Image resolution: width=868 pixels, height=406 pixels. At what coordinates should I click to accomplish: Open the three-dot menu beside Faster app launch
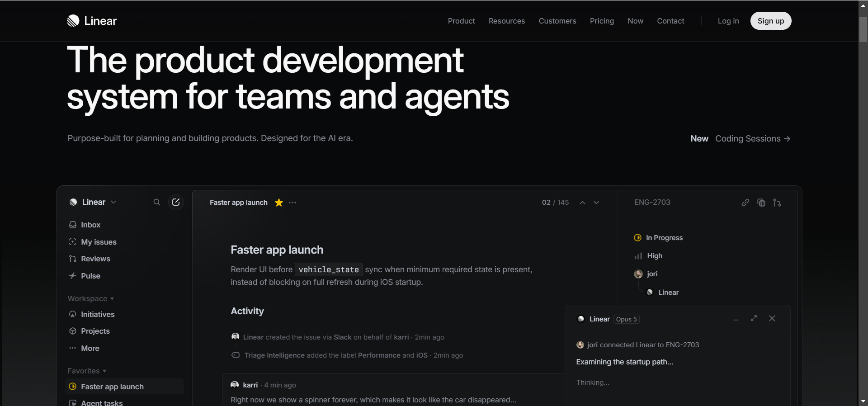tap(292, 203)
